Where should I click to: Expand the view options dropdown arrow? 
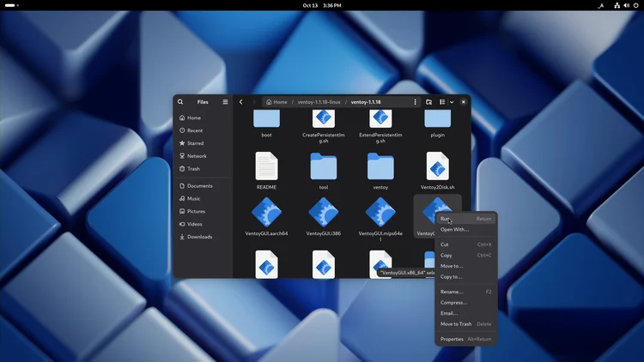(452, 102)
